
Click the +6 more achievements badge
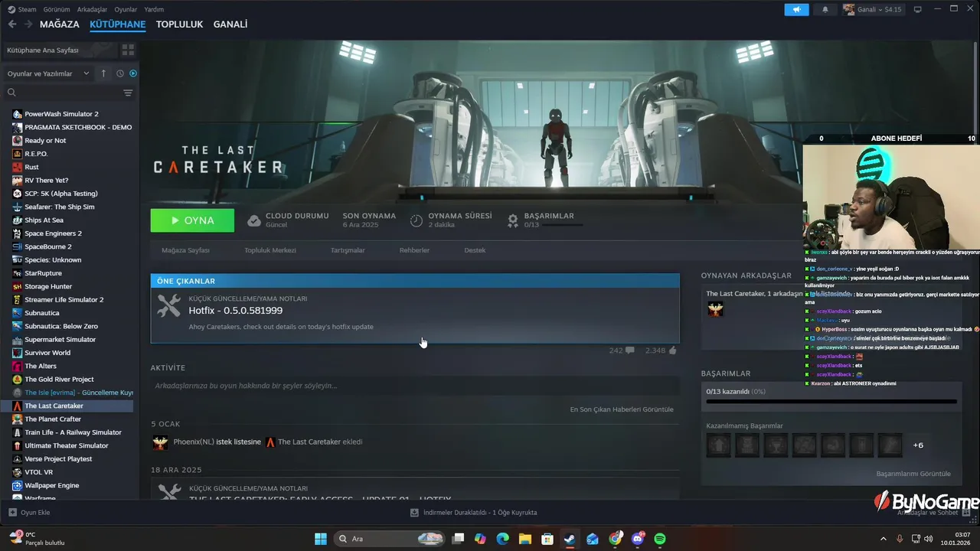click(x=918, y=445)
